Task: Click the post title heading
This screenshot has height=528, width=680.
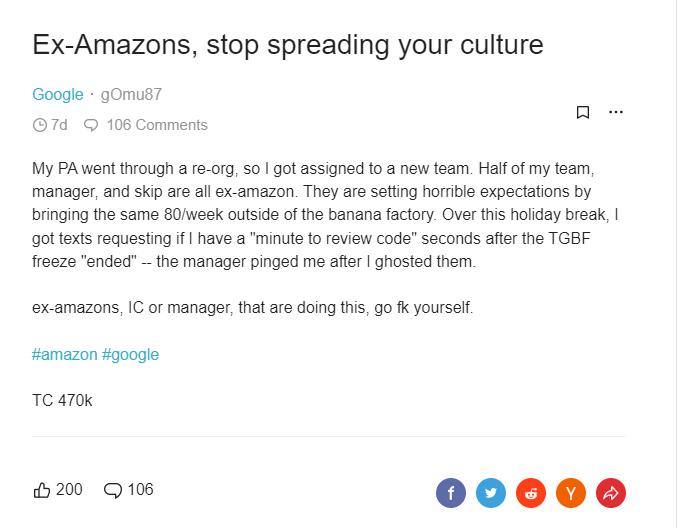Action: pyautogui.click(x=288, y=45)
